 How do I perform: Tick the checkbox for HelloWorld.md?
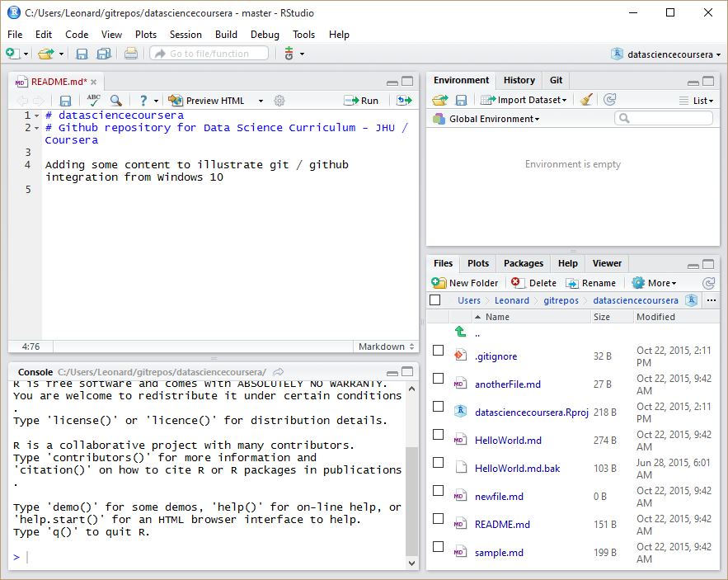[439, 435]
